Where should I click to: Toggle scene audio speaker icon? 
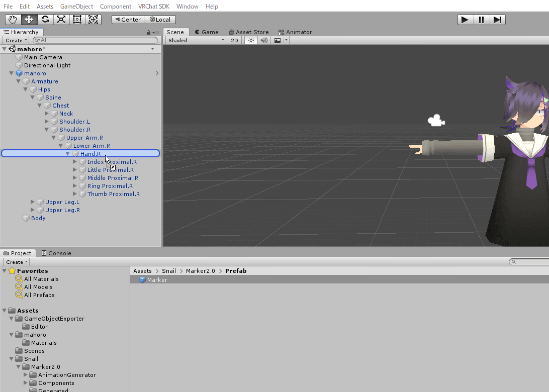pos(263,40)
